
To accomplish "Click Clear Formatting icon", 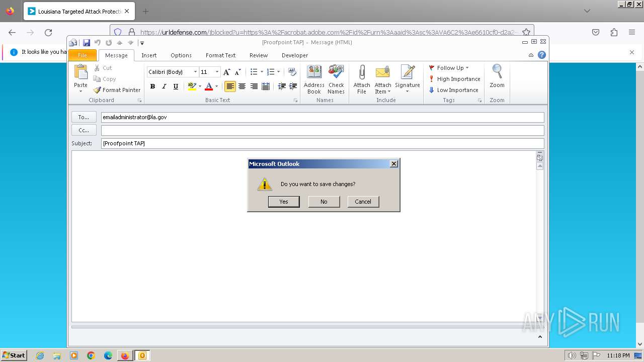I will pos(292,72).
